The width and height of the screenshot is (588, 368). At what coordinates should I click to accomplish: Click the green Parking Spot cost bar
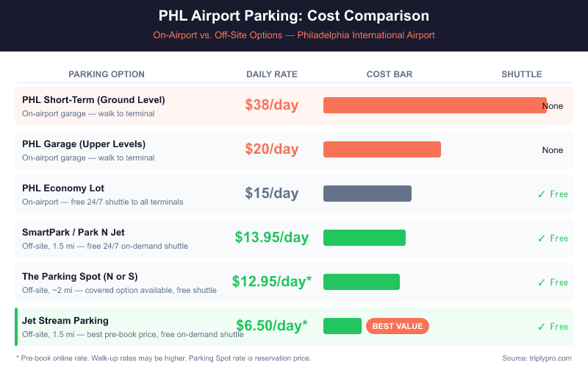tap(361, 282)
